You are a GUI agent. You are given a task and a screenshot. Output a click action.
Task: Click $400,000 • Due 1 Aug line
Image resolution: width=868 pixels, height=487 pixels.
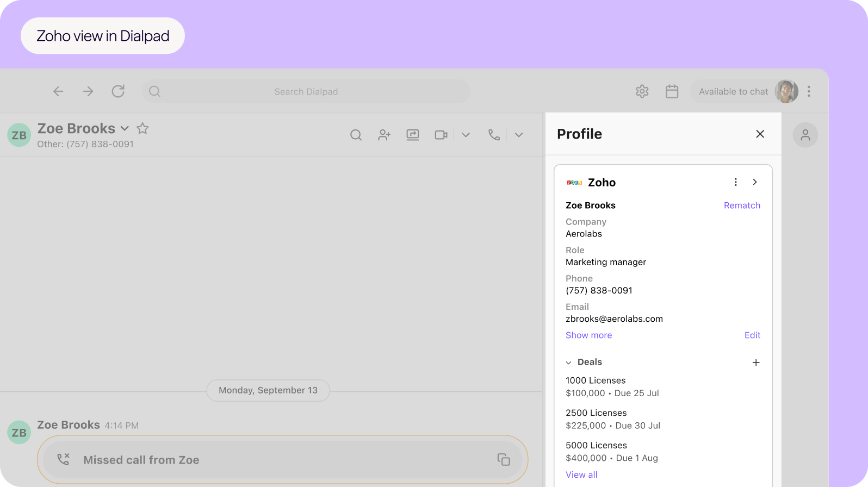[612, 459]
